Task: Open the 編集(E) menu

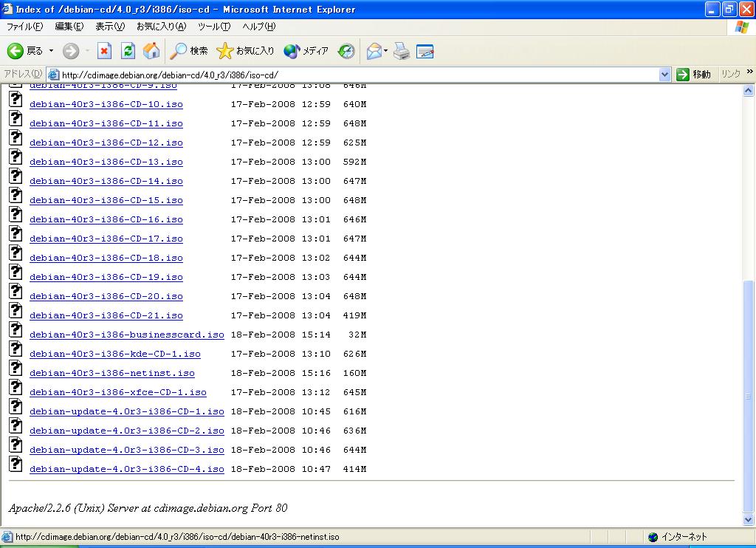Action: point(69,27)
